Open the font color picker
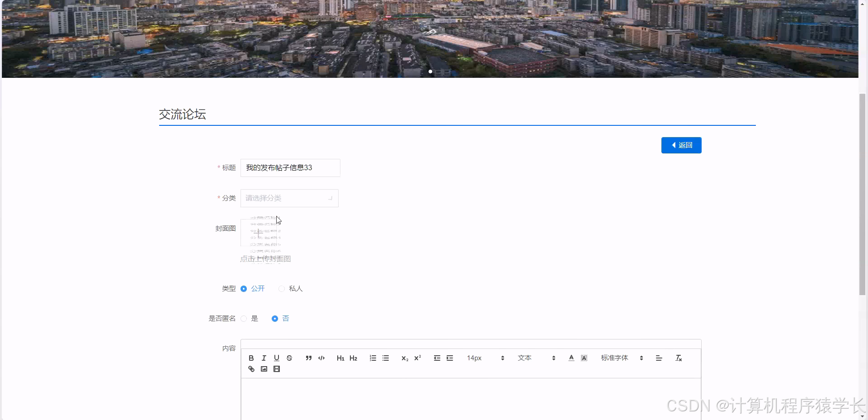 (x=571, y=358)
